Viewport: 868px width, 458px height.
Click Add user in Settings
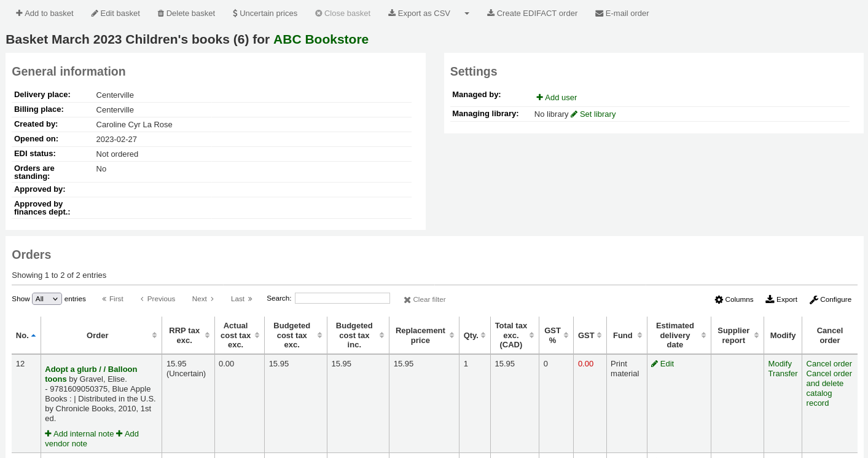[557, 97]
